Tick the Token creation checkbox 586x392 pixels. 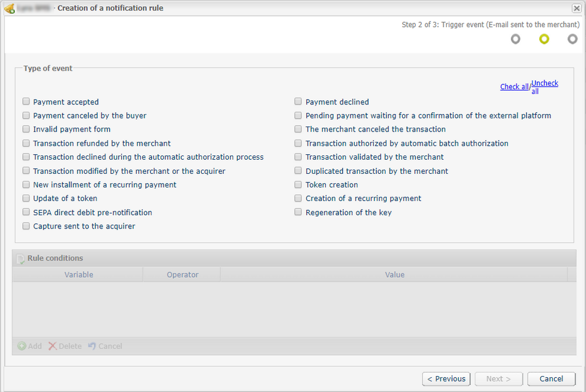tap(298, 184)
